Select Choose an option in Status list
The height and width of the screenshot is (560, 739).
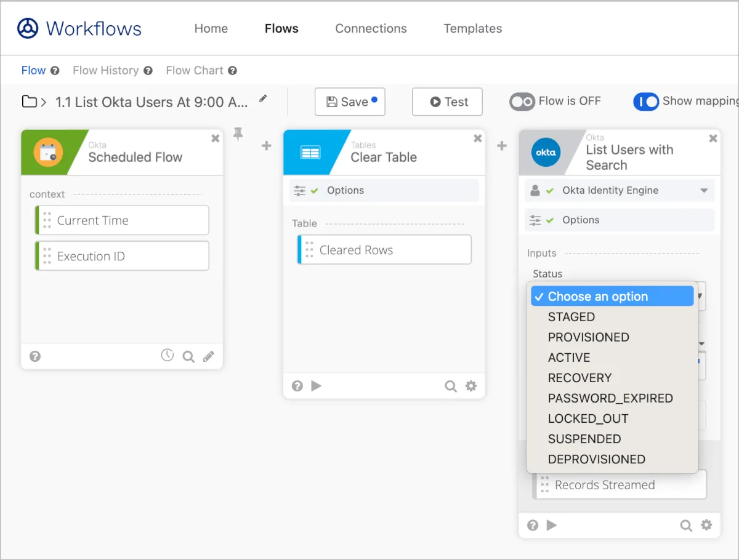(x=612, y=296)
